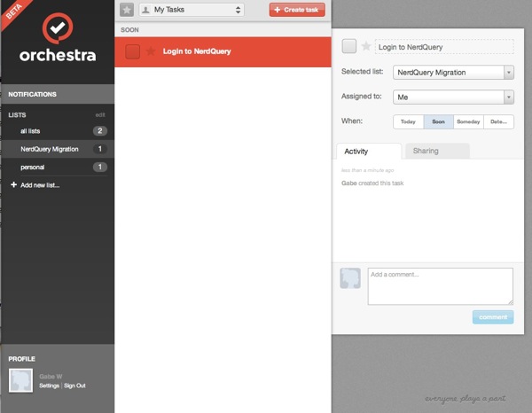
Task: Mark task complete in detail panel checkbox
Action: pyautogui.click(x=349, y=46)
